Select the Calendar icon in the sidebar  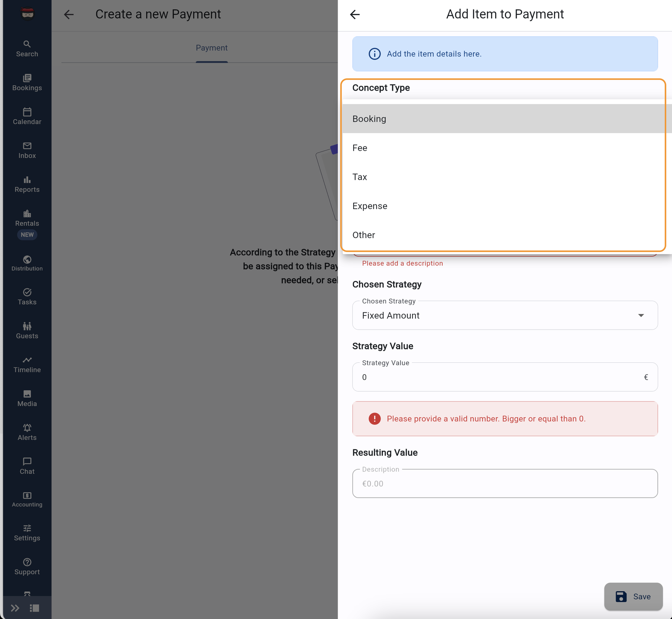click(x=27, y=116)
